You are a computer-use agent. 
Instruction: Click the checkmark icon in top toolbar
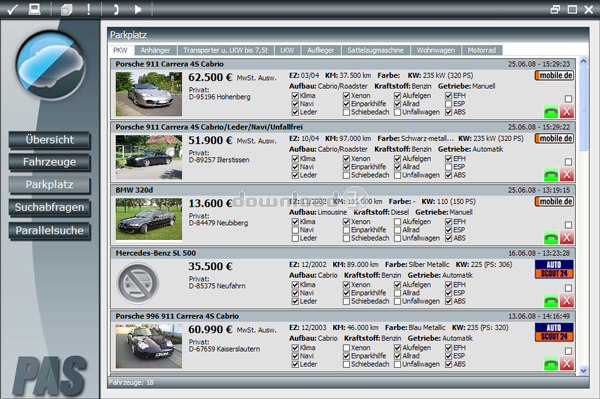(x=13, y=9)
